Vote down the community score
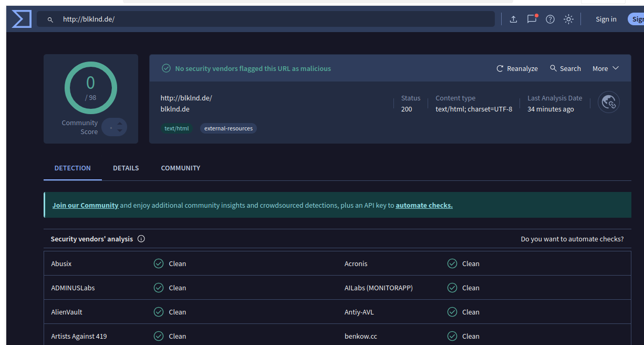Image resolution: width=644 pixels, height=345 pixels. (x=120, y=130)
